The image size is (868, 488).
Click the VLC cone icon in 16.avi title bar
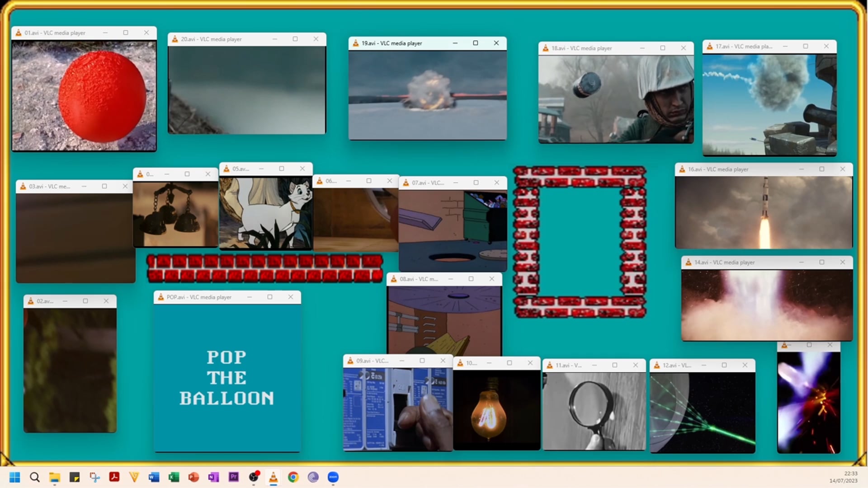pyautogui.click(x=682, y=169)
